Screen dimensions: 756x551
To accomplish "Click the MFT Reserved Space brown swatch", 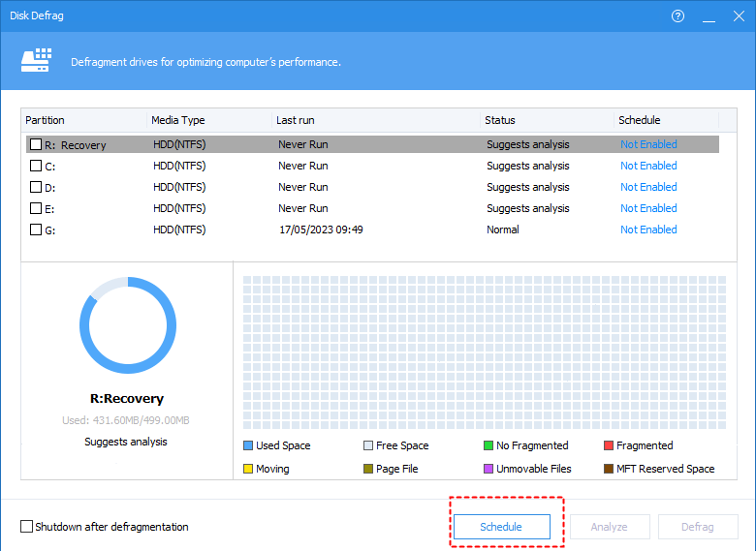I will (609, 469).
